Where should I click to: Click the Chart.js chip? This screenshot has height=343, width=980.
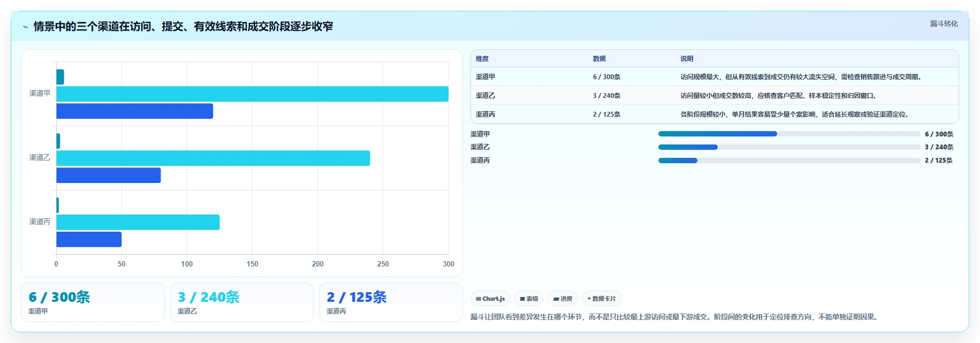tap(490, 299)
